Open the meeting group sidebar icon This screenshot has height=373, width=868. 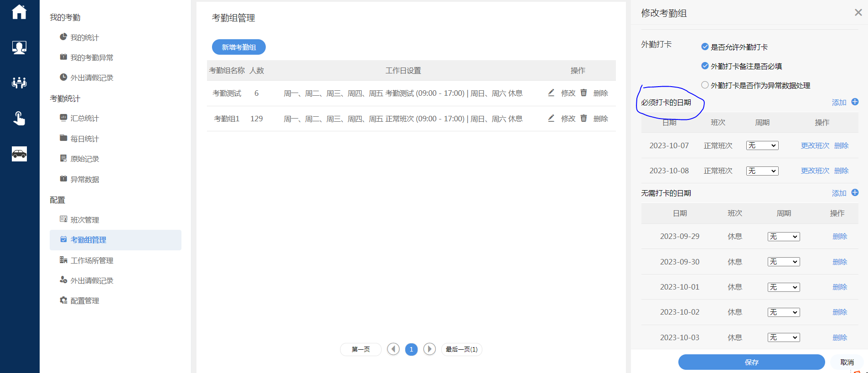[x=19, y=83]
